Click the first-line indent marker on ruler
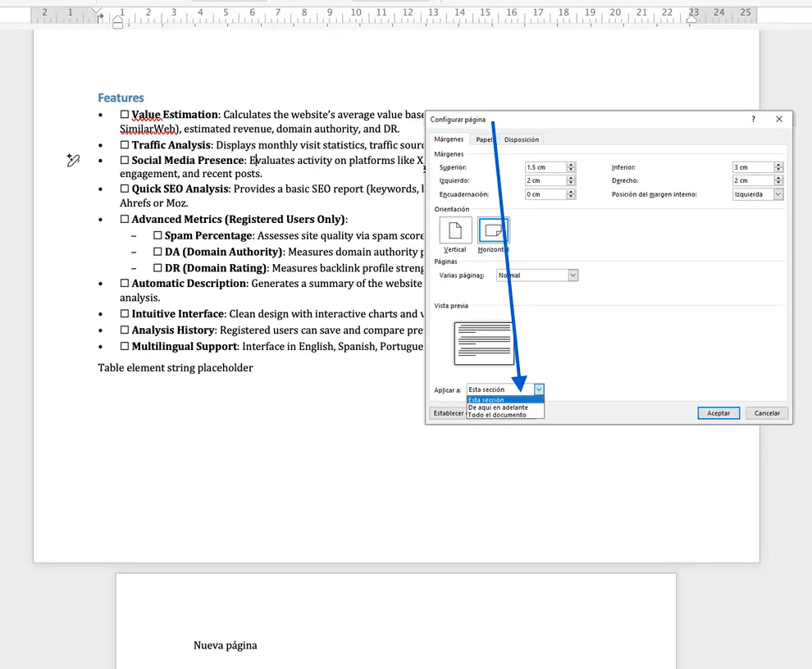 pyautogui.click(x=96, y=10)
